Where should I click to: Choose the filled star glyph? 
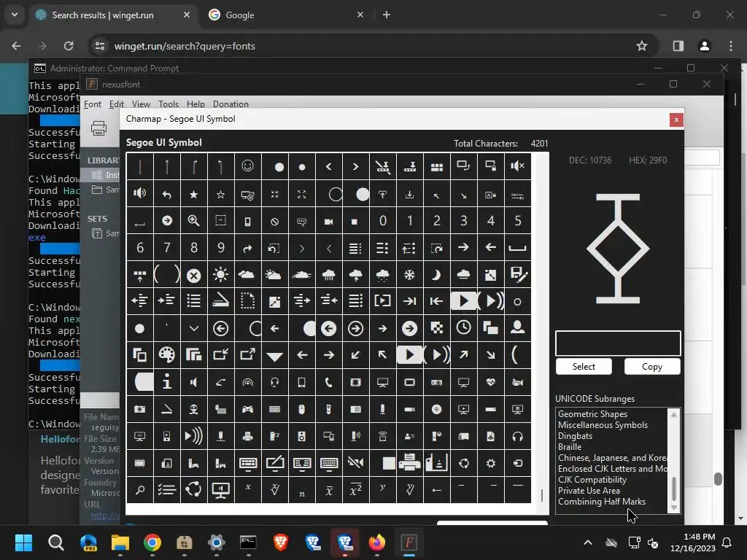(x=193, y=194)
